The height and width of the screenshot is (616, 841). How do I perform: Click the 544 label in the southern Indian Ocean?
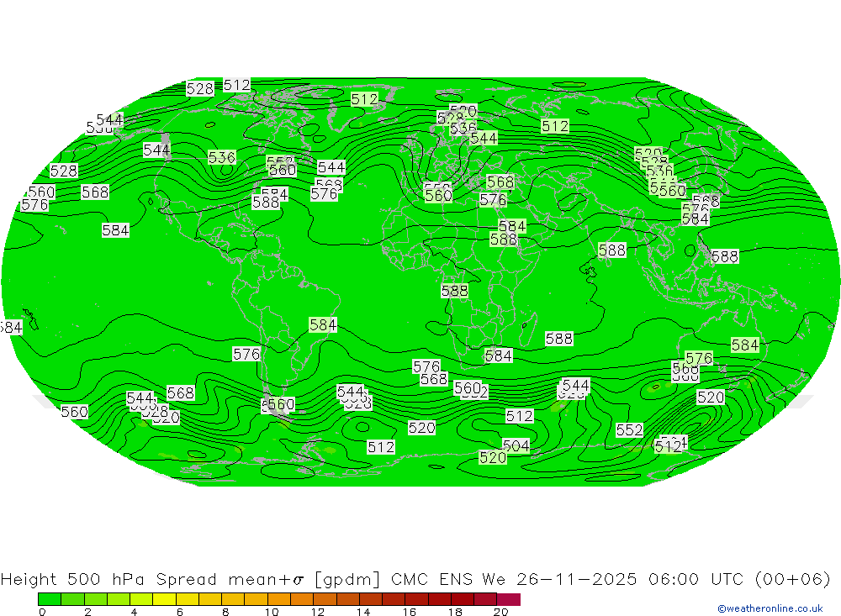[x=575, y=386]
